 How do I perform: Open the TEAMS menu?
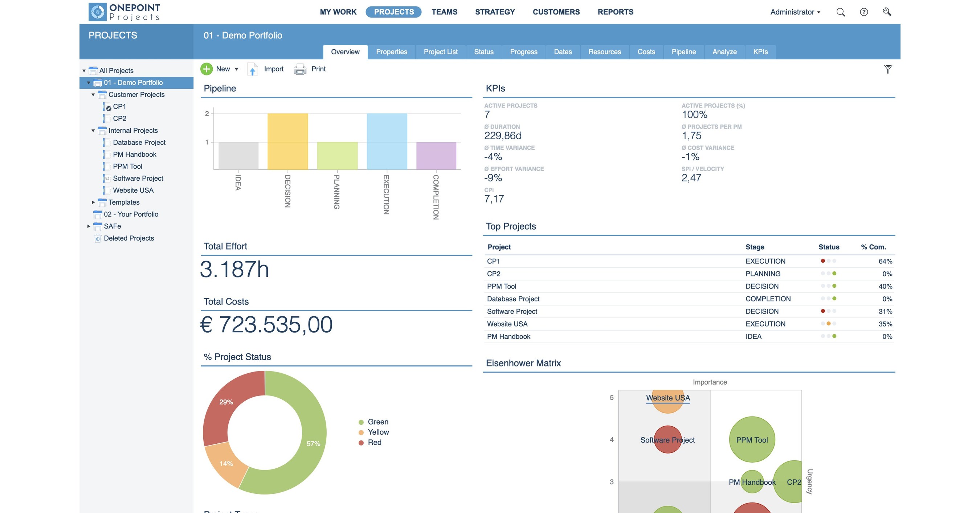(444, 12)
